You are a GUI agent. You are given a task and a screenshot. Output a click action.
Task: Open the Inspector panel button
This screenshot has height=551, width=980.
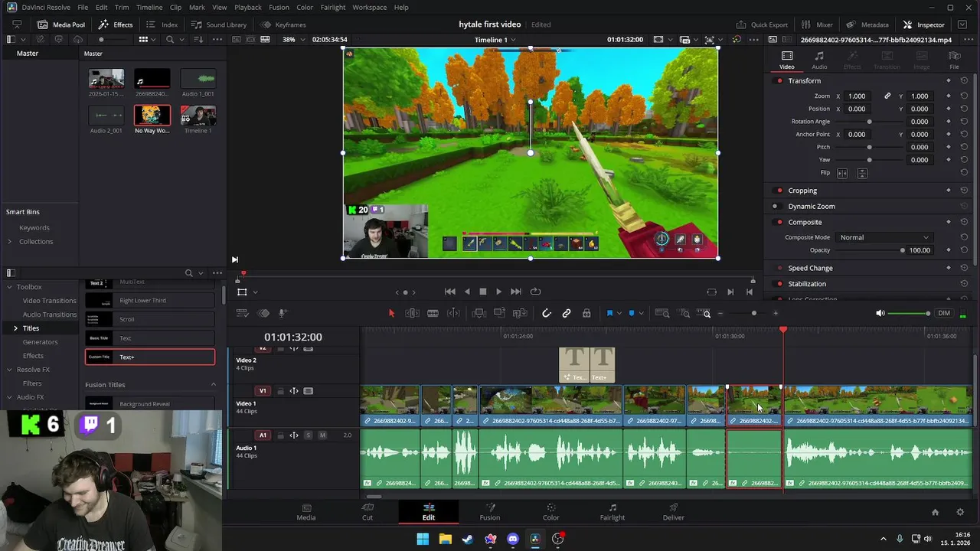coord(923,24)
